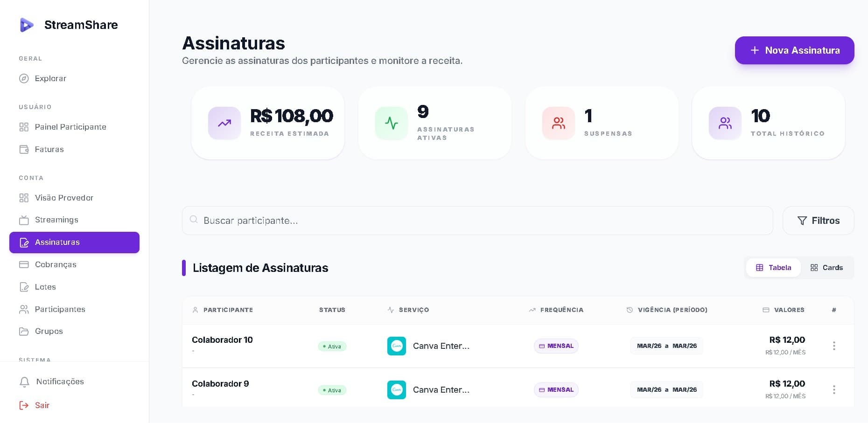This screenshot has width=868, height=423.
Task: Open Faturas from the sidebar
Action: pyautogui.click(x=49, y=149)
